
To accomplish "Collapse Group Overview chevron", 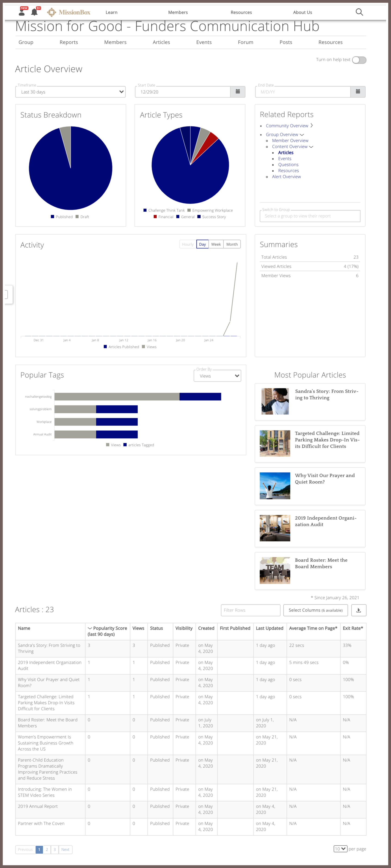I will tap(302, 134).
